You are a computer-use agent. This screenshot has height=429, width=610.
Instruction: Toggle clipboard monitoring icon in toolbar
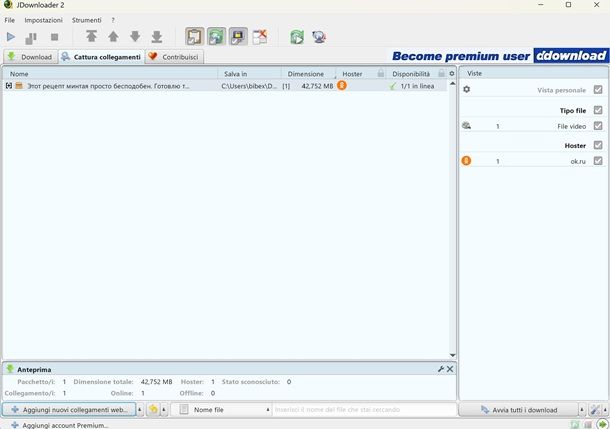coord(194,37)
